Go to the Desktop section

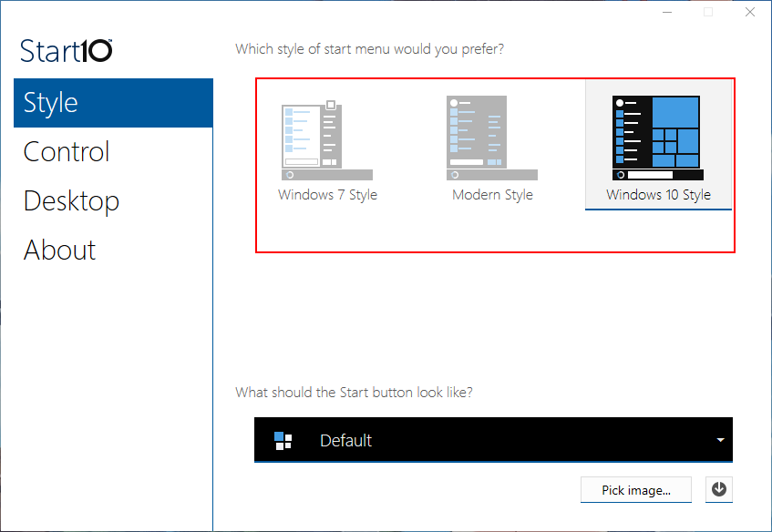point(71,201)
